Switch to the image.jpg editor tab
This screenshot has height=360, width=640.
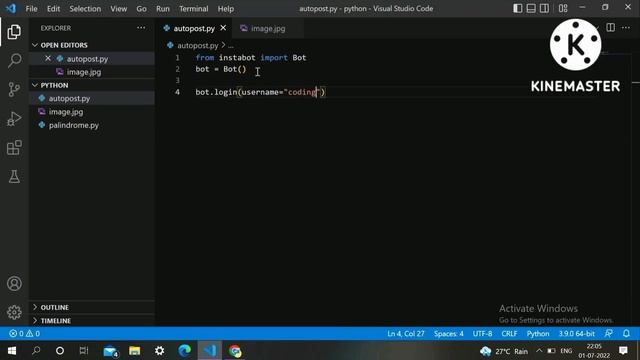click(268, 28)
